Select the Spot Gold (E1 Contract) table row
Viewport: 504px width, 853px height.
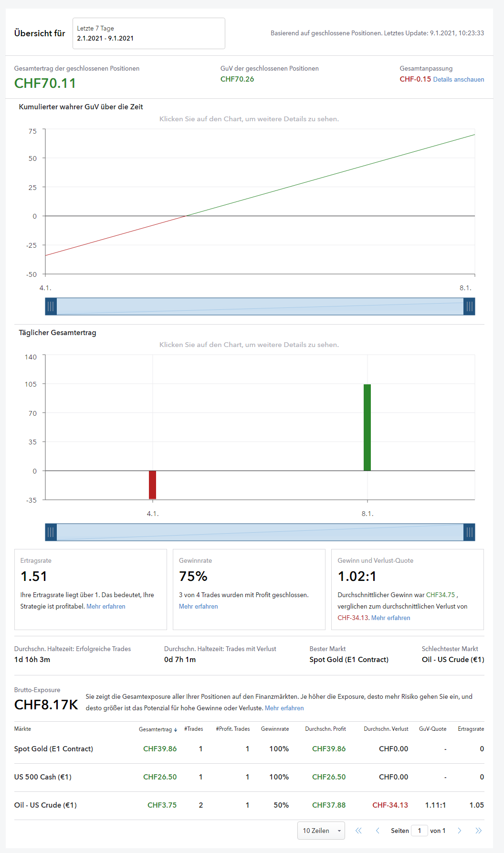(53, 749)
